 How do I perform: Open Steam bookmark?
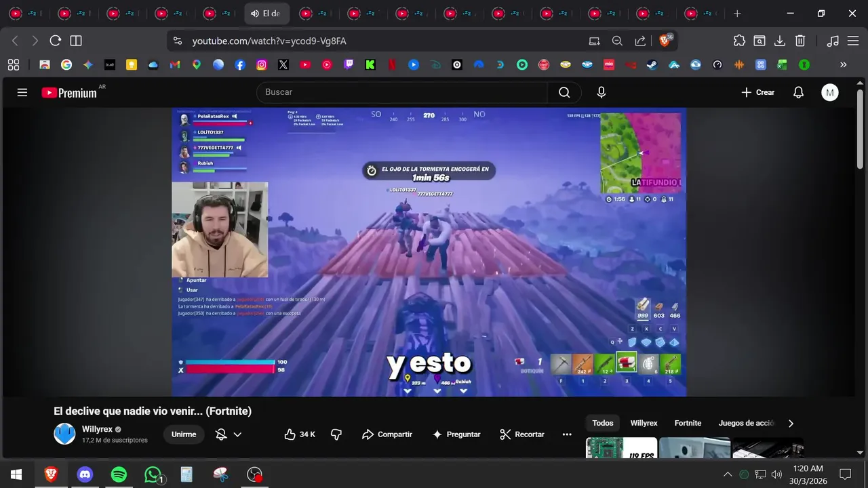652,65
